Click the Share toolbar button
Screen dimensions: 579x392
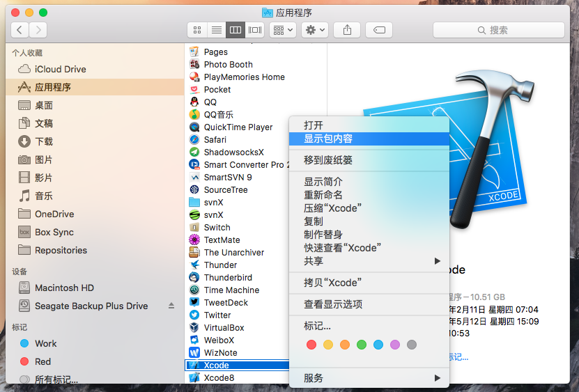coord(347,30)
